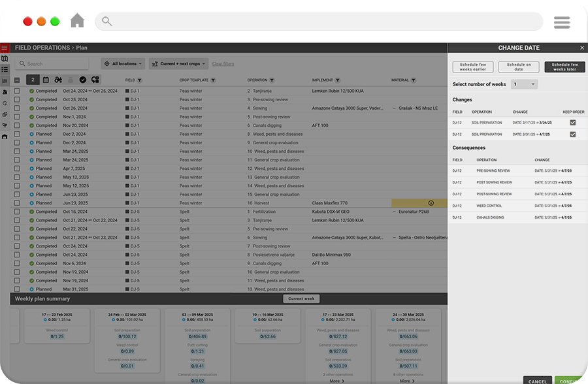Open the warehouse storage sidebar icon
Viewport: 588px width, 384px height.
[5, 136]
